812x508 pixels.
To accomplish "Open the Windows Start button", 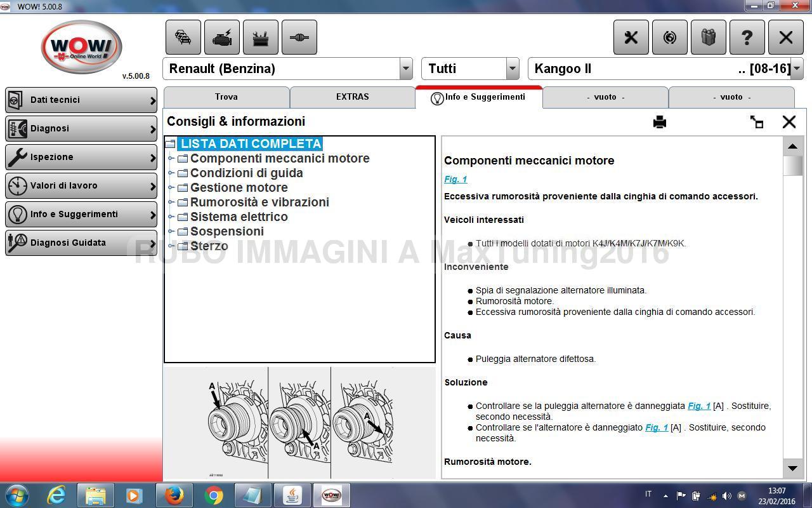I will (16, 495).
